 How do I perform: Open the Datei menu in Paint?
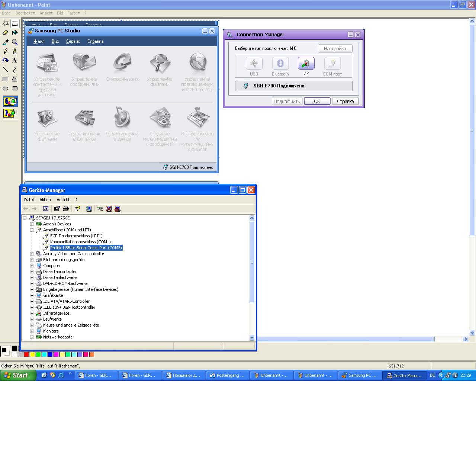point(7,13)
